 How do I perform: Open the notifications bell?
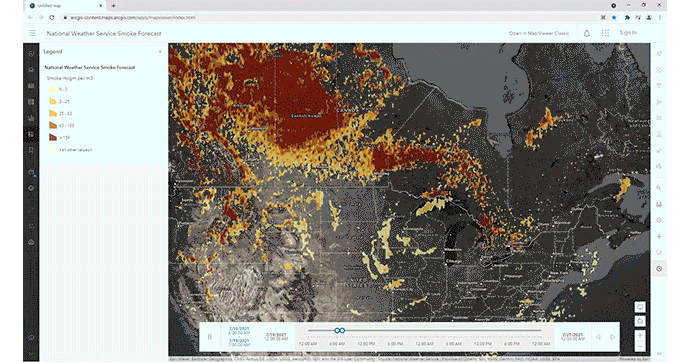click(587, 33)
